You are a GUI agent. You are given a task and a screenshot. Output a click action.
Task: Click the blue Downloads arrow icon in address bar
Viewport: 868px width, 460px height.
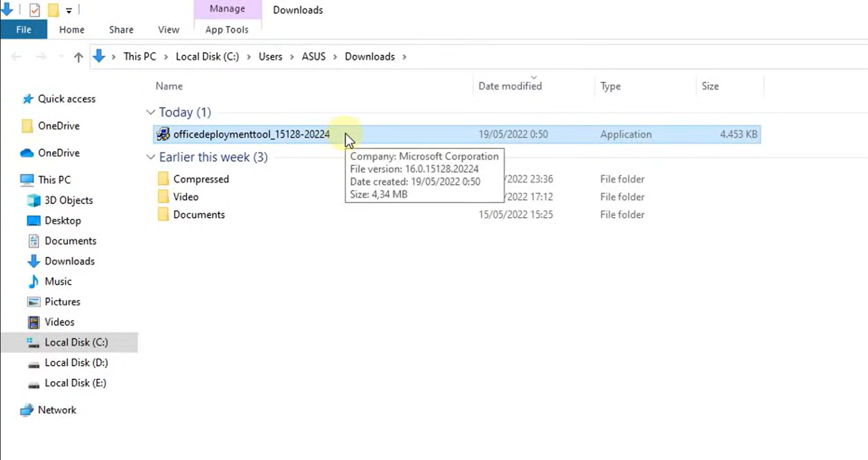tap(99, 56)
